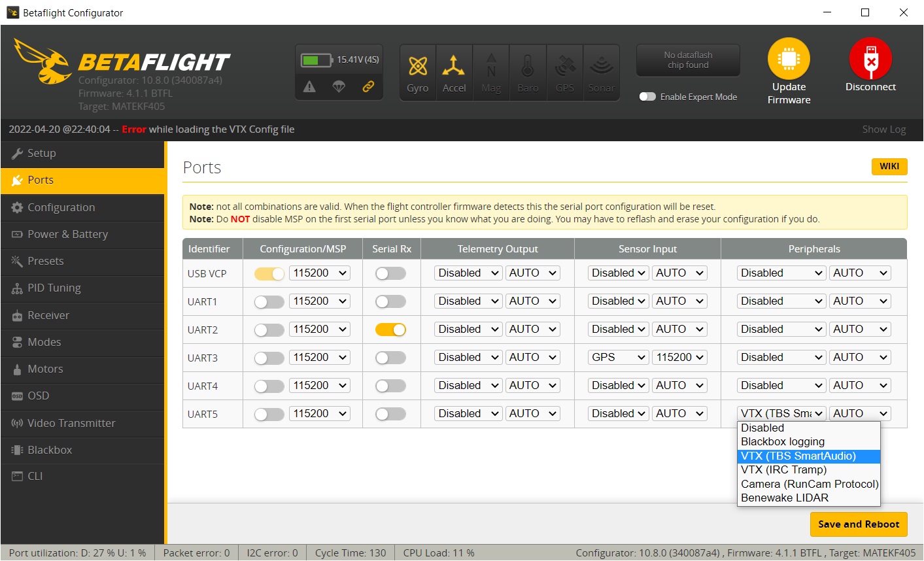Open Video Transmitter via antenna icon
The image size is (924, 561).
(x=18, y=423)
